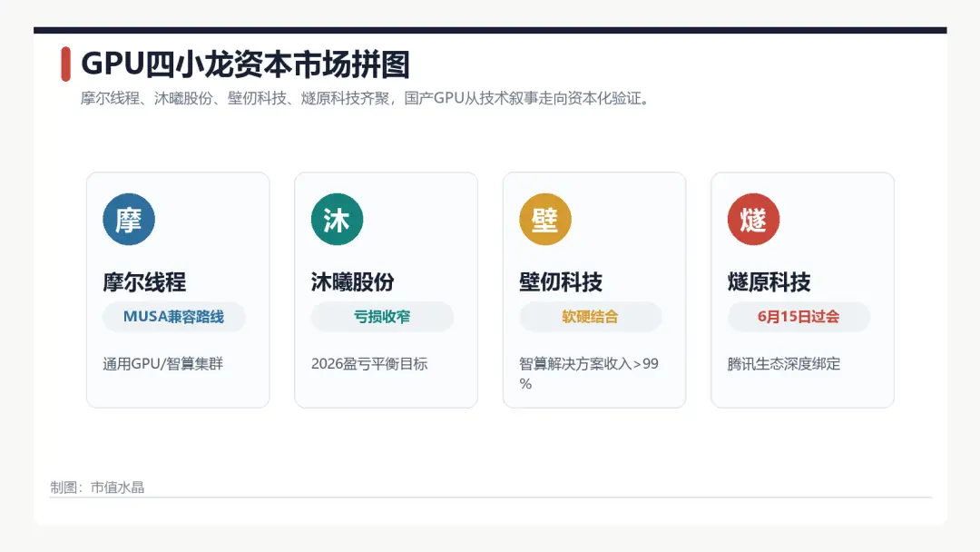Click the 沐曦股份 card title
This screenshot has height=552, width=980.
click(352, 282)
